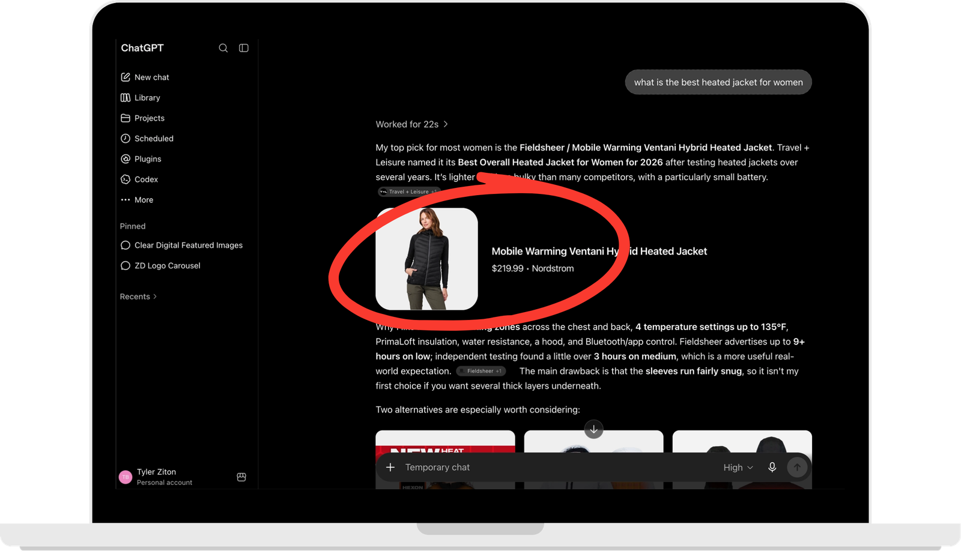961x560 pixels.
Task: Open Mobile Warming Ventani Hybrid Heated Jacket product link
Action: 599,251
